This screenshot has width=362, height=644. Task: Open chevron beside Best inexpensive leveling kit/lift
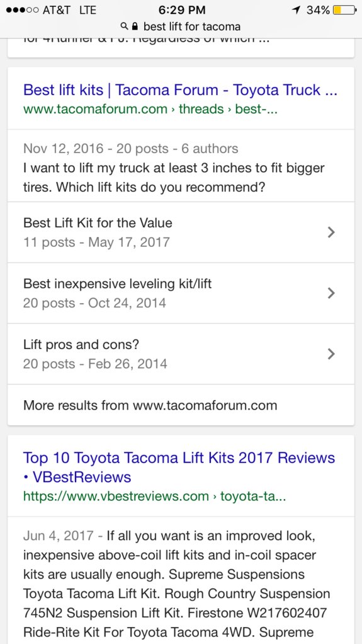(x=331, y=293)
